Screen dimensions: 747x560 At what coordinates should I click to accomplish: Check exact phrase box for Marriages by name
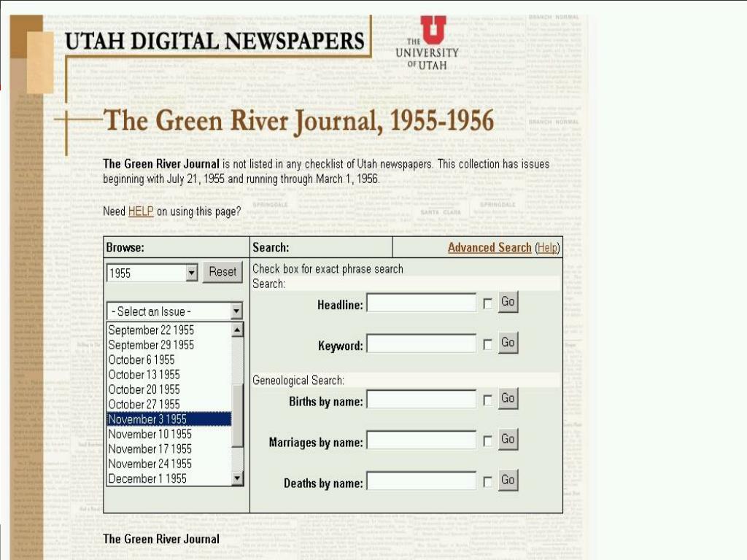pos(487,441)
